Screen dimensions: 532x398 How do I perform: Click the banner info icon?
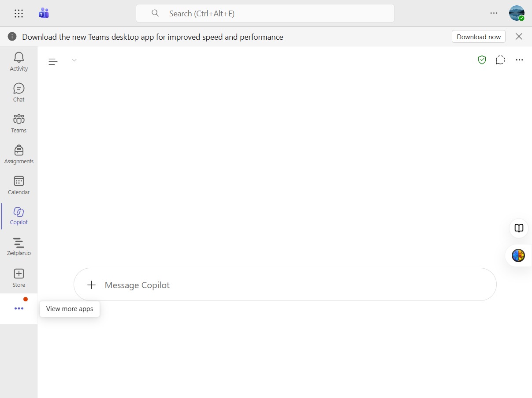[x=12, y=37]
